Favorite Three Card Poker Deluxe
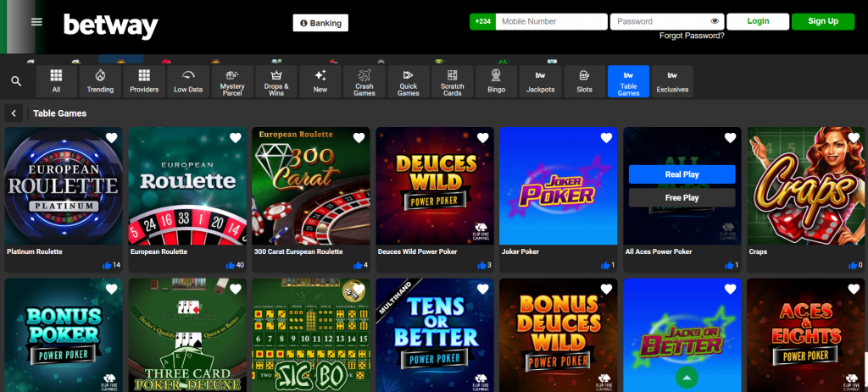Viewport: 868px width, 392px height. (236, 289)
